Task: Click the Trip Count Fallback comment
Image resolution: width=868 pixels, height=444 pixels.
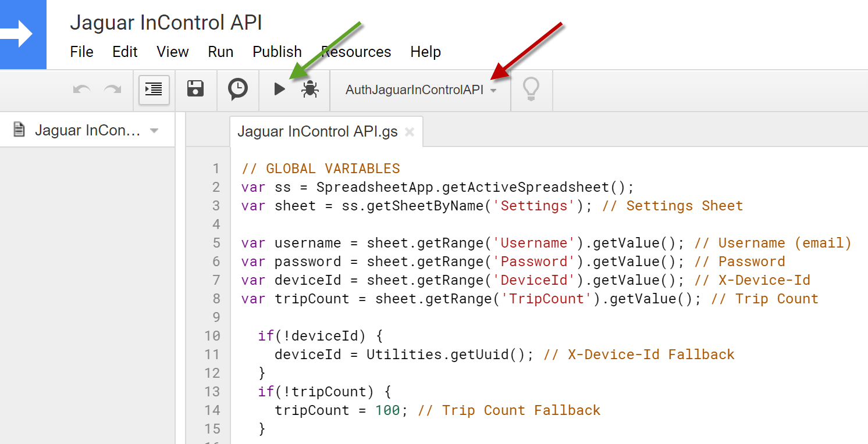Action: pyautogui.click(x=509, y=410)
